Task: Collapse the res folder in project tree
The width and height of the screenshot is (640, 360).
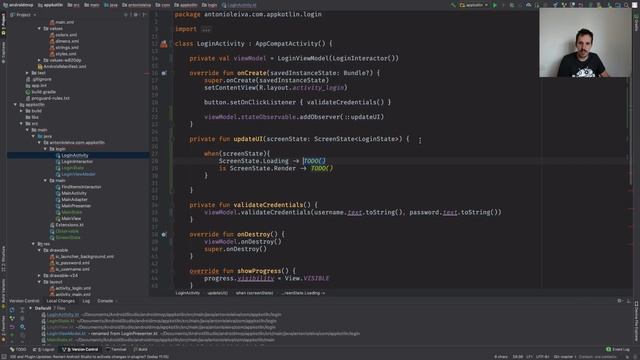Action: (x=33, y=244)
